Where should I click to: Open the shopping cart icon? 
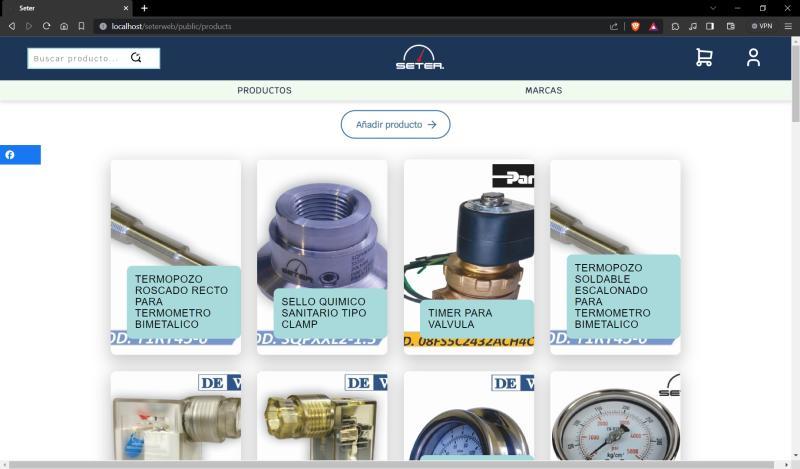coord(704,57)
